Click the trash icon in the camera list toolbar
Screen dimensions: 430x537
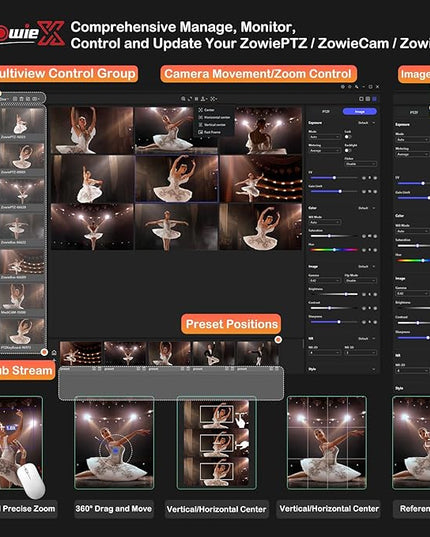click(x=21, y=99)
